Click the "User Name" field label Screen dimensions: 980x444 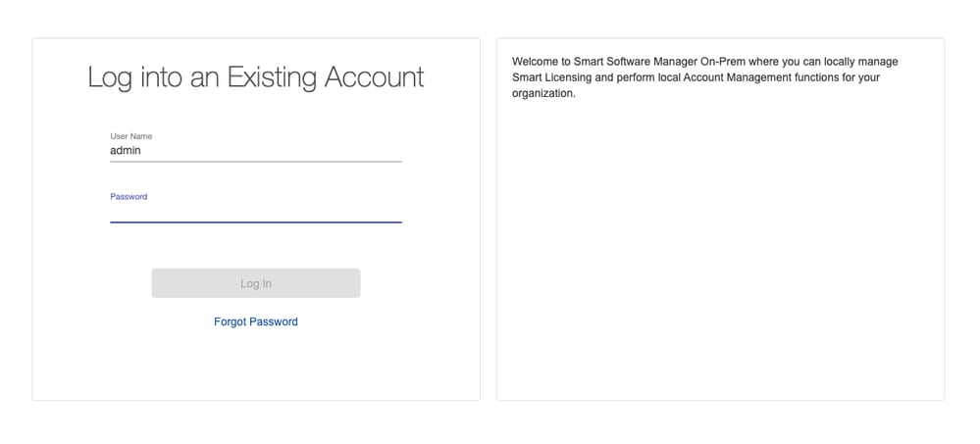tap(131, 136)
